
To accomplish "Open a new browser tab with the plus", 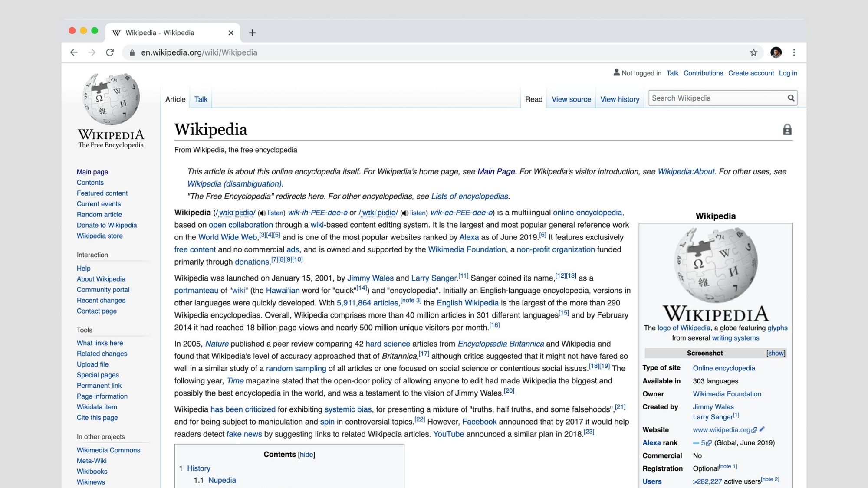I will coord(252,33).
